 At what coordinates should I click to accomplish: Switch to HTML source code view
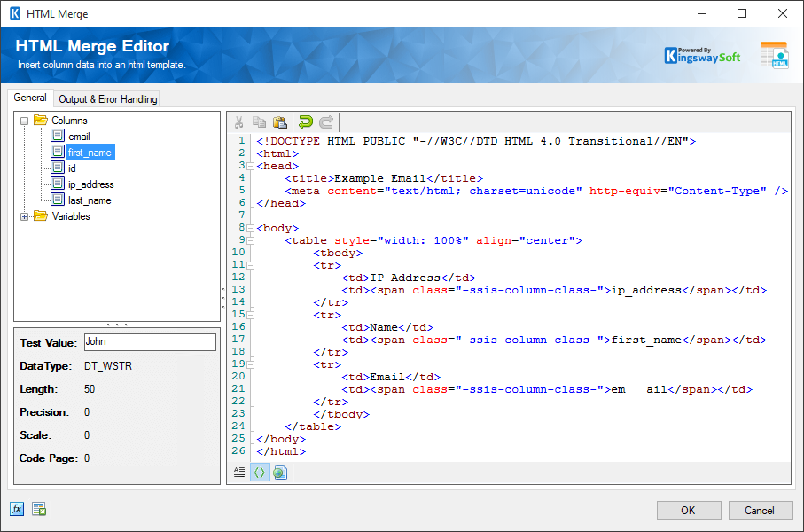click(x=260, y=473)
